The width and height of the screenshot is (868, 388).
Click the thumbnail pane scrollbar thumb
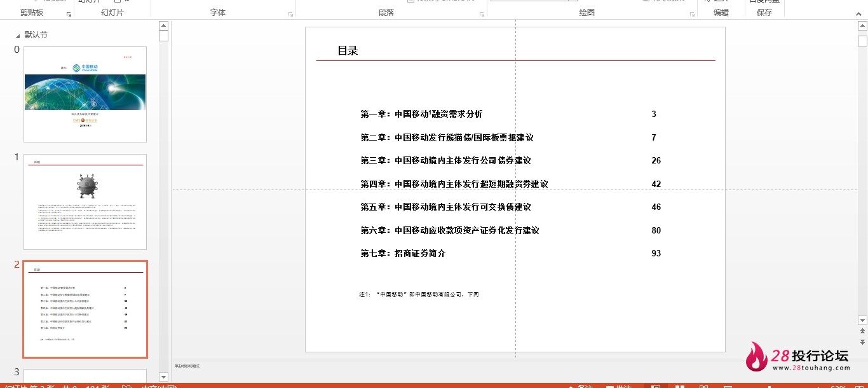coord(163,36)
